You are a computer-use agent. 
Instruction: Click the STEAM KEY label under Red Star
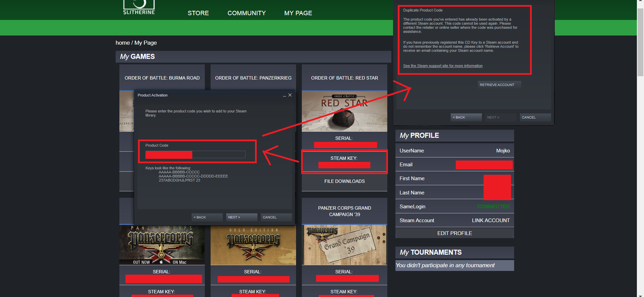tap(344, 158)
